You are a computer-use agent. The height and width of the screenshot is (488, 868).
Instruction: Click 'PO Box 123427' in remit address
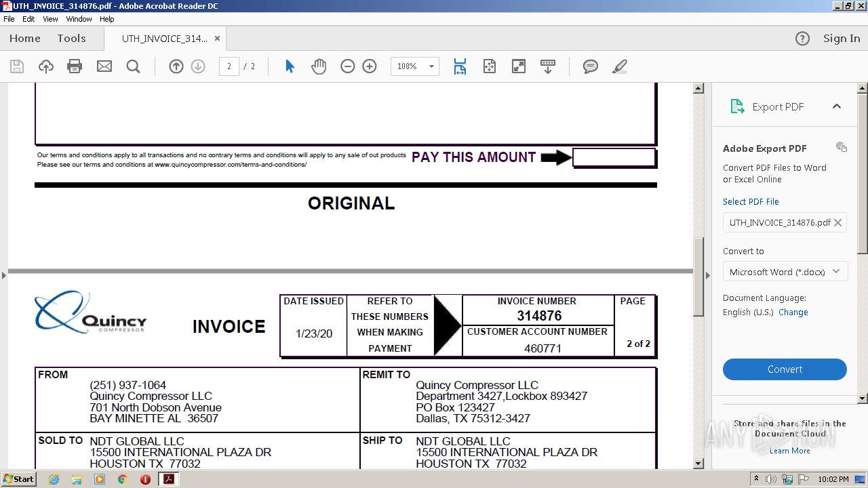(x=455, y=407)
